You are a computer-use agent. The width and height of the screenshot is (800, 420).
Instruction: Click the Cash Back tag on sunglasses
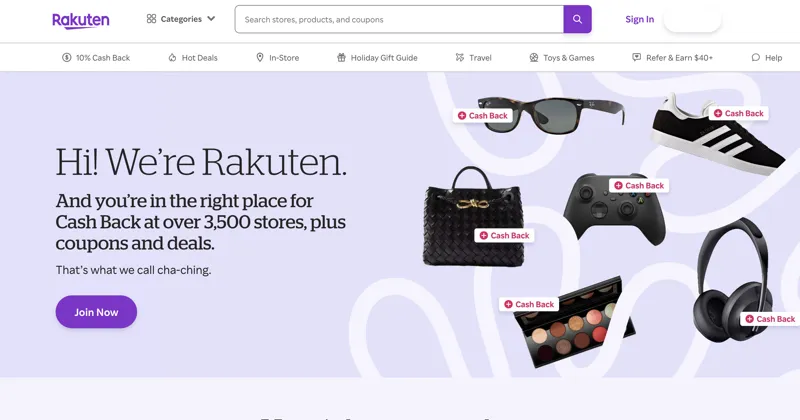click(483, 116)
